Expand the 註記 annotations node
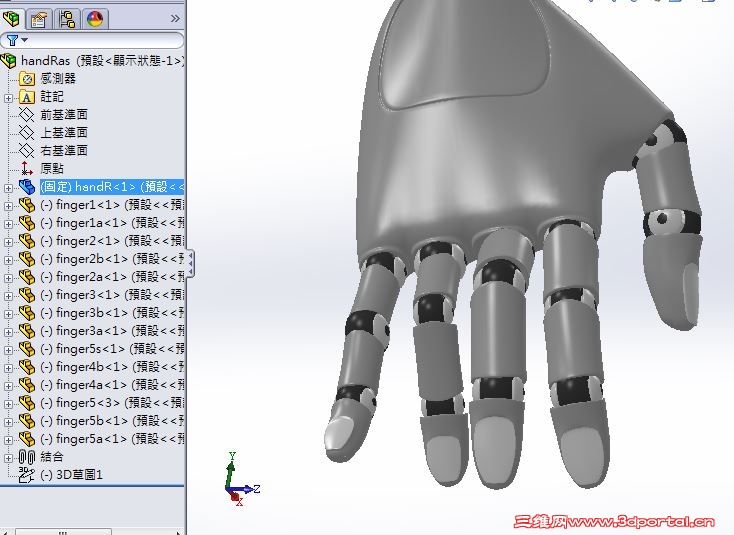 [8, 98]
